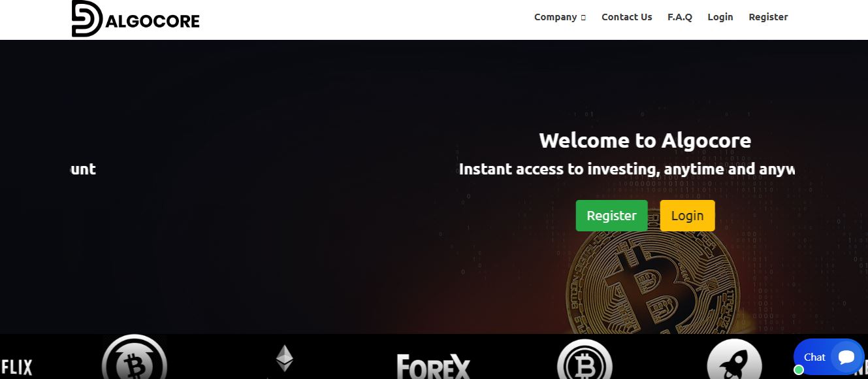868x379 pixels.
Task: Click the green Register button
Action: tap(611, 216)
